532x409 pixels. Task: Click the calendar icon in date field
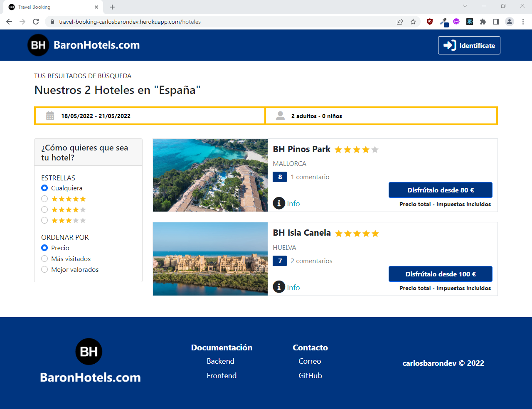pyautogui.click(x=50, y=116)
